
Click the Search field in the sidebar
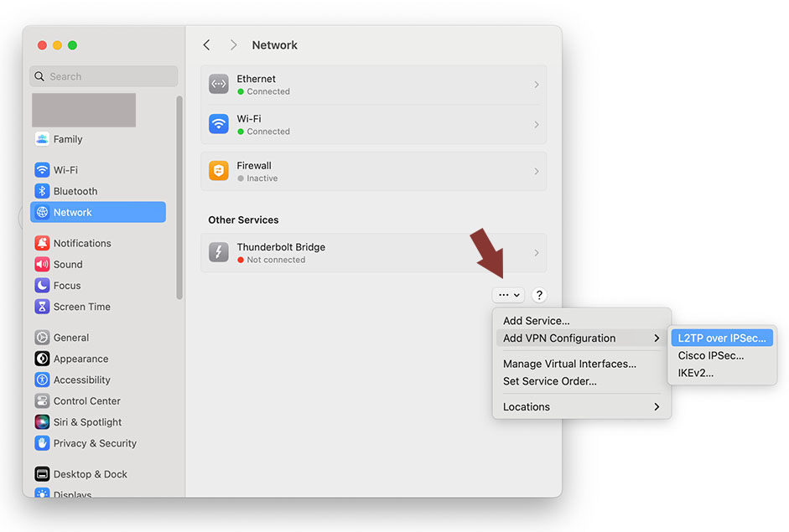[x=104, y=76]
